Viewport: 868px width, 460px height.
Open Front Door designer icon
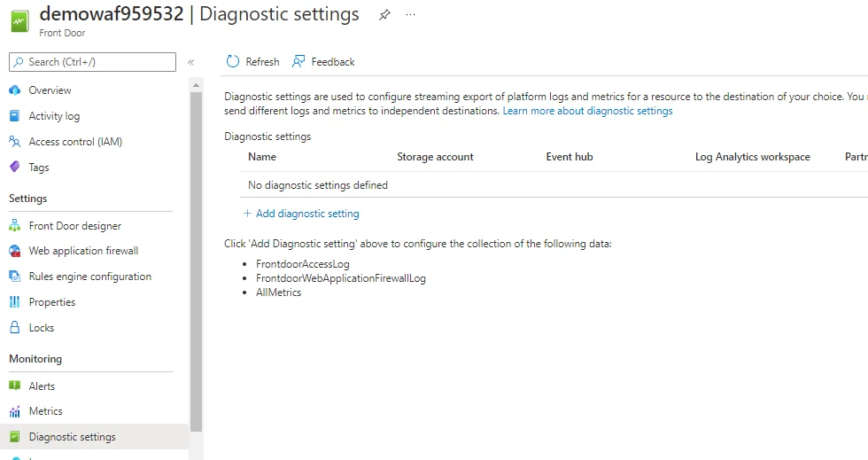point(14,226)
